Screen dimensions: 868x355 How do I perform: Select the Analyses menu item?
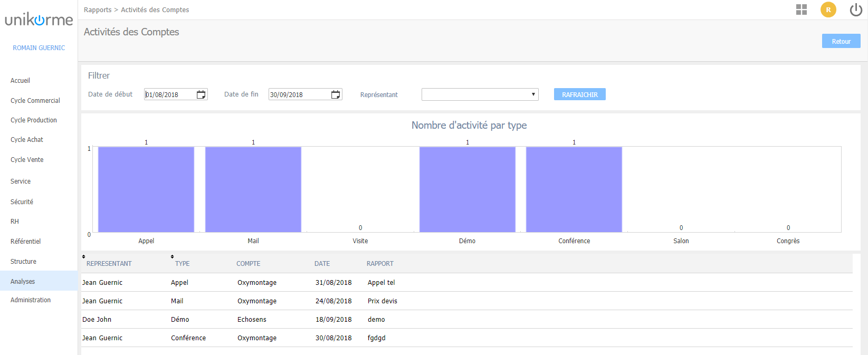point(39,281)
